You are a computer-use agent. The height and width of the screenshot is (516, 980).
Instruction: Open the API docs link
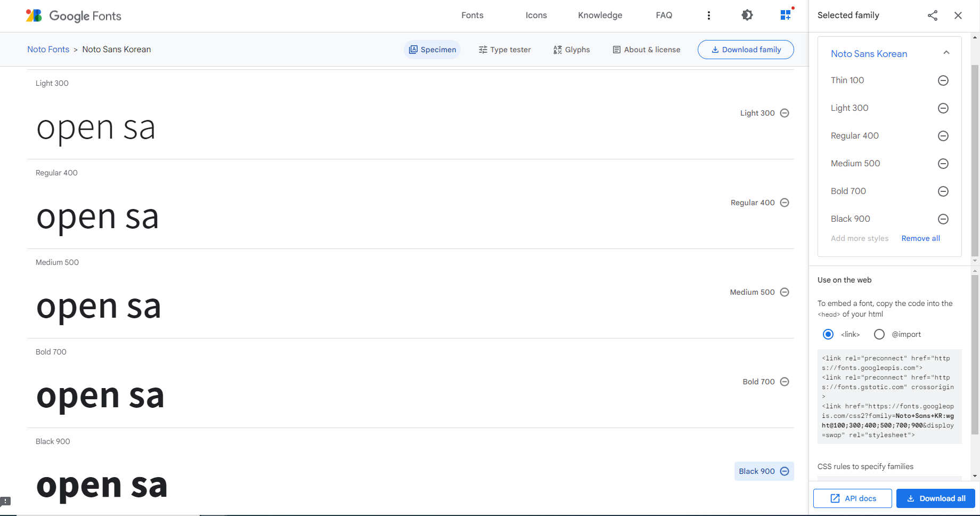click(x=853, y=498)
